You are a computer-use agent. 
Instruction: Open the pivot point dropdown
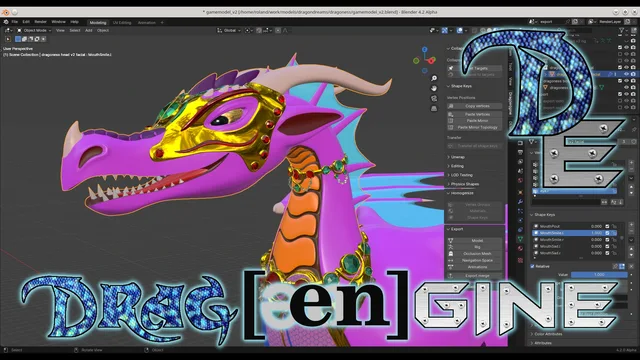coord(248,30)
